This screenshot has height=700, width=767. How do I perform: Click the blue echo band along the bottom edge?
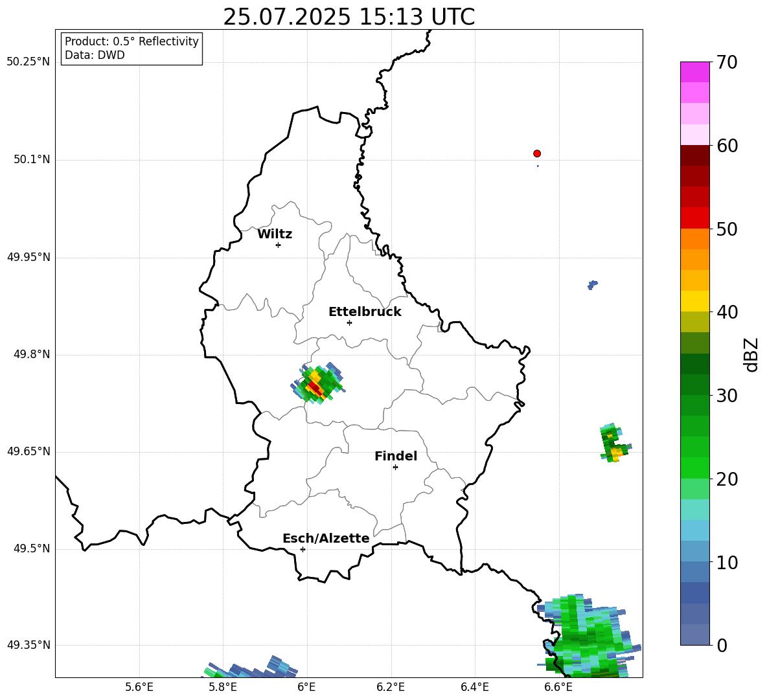pyautogui.click(x=249, y=668)
